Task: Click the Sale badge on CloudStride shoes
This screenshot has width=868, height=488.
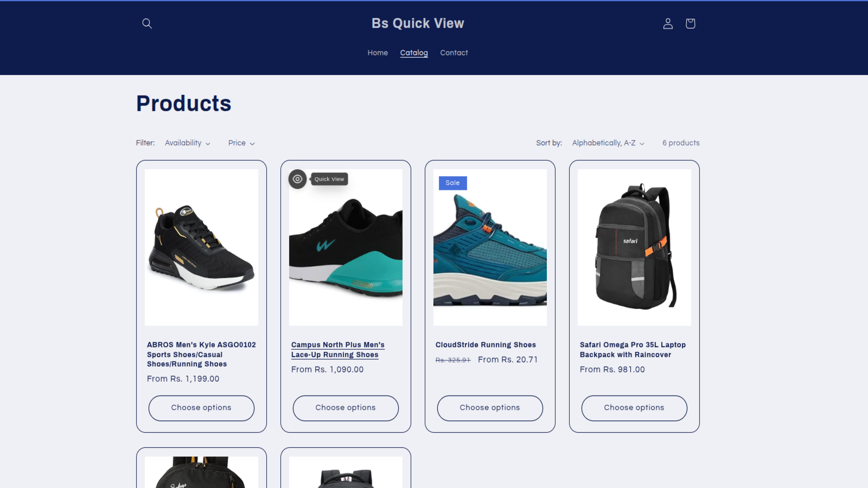Action: [452, 183]
